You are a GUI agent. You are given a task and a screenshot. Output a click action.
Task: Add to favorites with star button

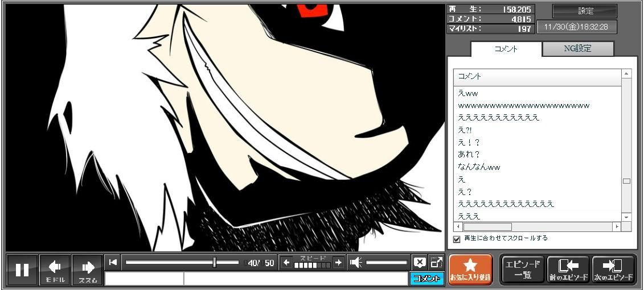tap(470, 270)
